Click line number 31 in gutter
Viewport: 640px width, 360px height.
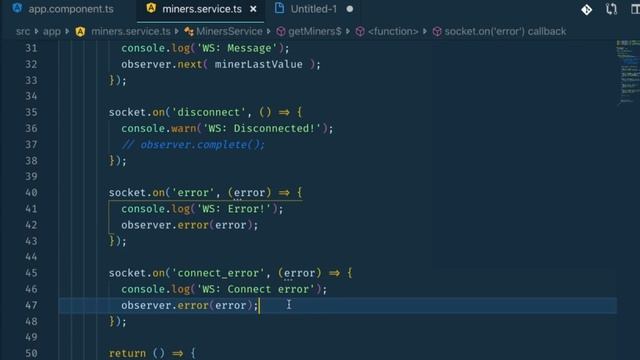point(31,48)
